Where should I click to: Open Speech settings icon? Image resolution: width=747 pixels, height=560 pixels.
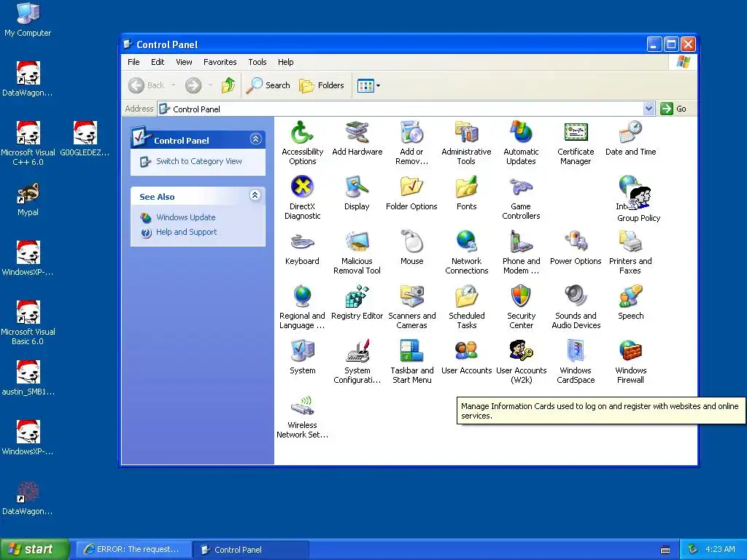(630, 296)
